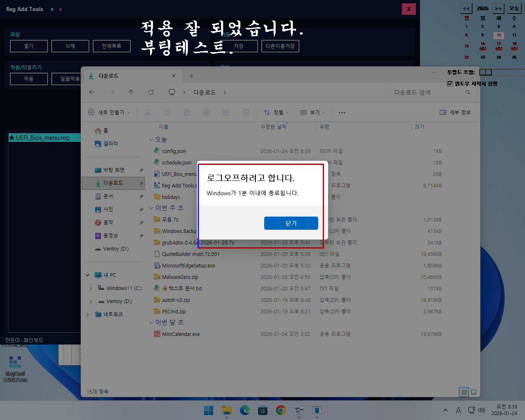Open 정렬 sort dropdown
Screen dimensions: 525x420
tap(276, 112)
